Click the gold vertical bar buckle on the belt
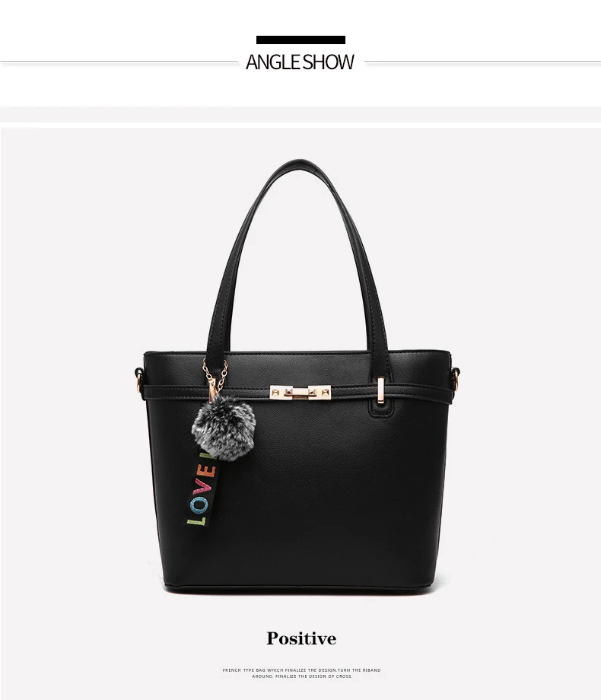 coord(380,390)
